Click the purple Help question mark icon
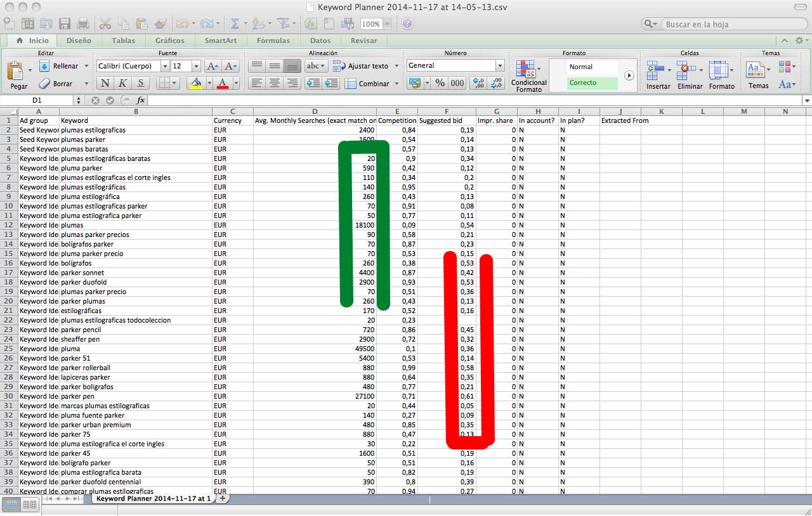 tap(407, 24)
